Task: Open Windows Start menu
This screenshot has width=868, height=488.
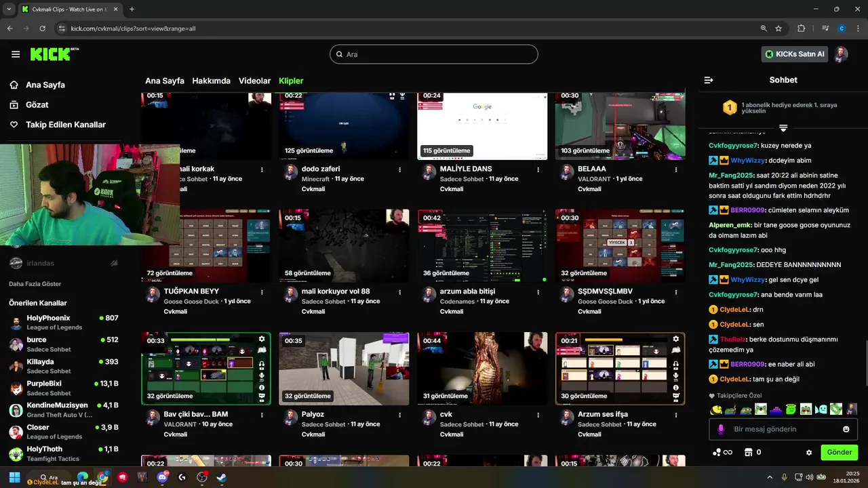Action: (x=15, y=477)
